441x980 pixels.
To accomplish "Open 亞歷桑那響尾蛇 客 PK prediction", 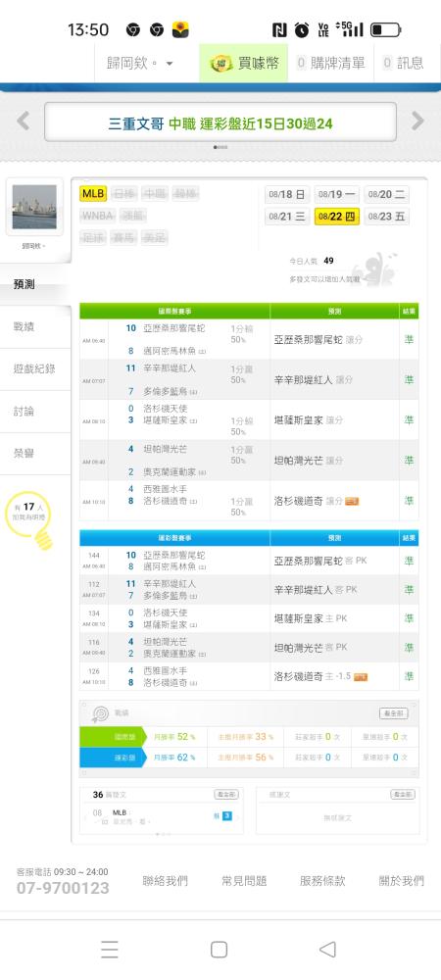I will 320,562.
